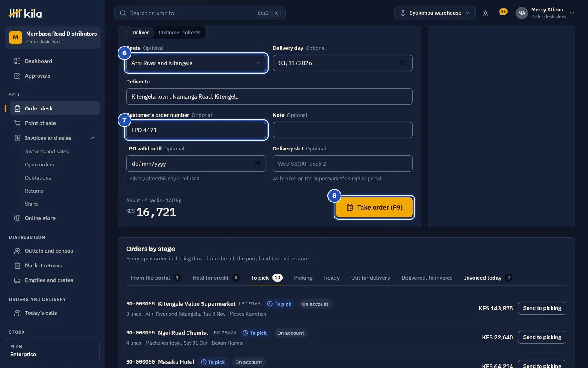Image resolution: width=588 pixels, height=368 pixels.
Task: Click the Delivery slot field
Action: click(x=343, y=164)
